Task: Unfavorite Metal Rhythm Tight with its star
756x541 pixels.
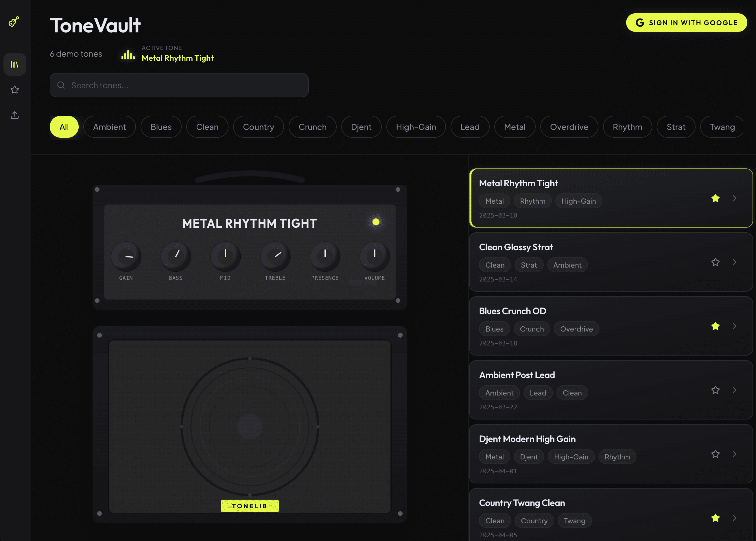Action: (x=716, y=198)
